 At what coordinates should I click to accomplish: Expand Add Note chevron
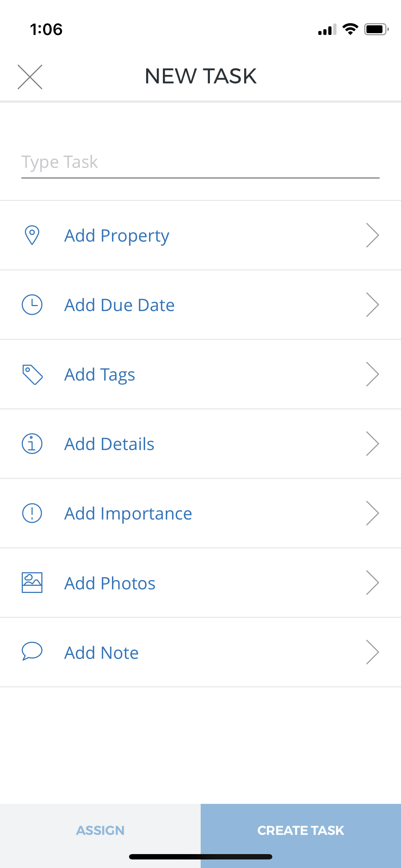(x=372, y=652)
